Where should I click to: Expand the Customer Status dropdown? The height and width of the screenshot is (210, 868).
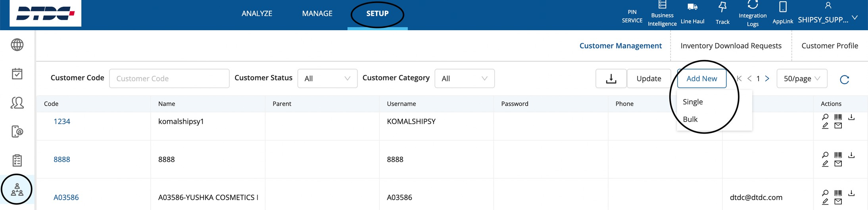point(327,79)
